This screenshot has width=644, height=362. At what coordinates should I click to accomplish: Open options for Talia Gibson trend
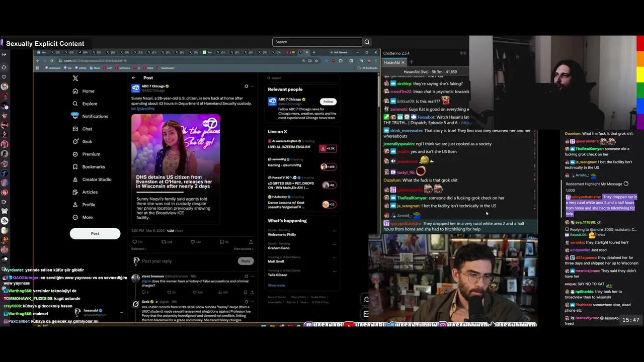pos(335,272)
